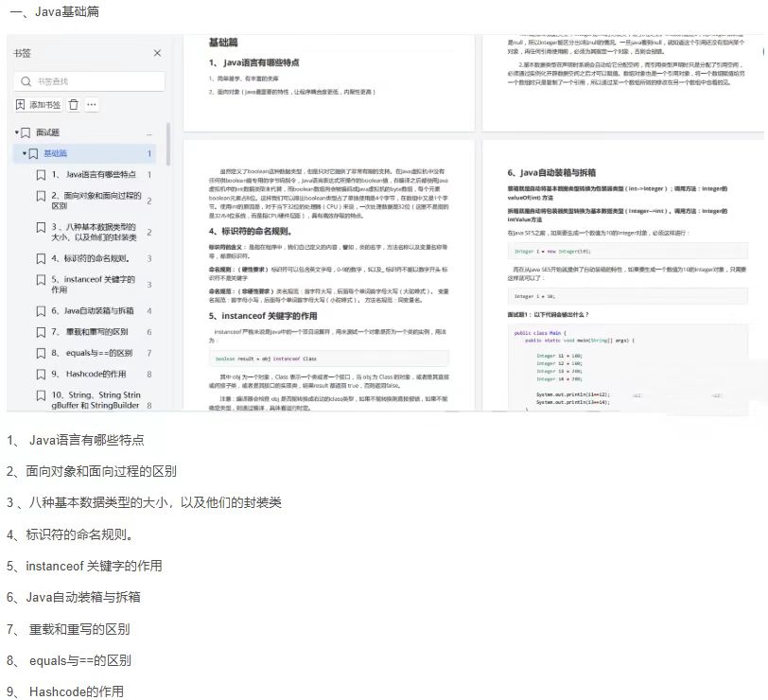
Task: Click heading 1、Java语言有哪些特点 in the page
Action: coord(253,62)
